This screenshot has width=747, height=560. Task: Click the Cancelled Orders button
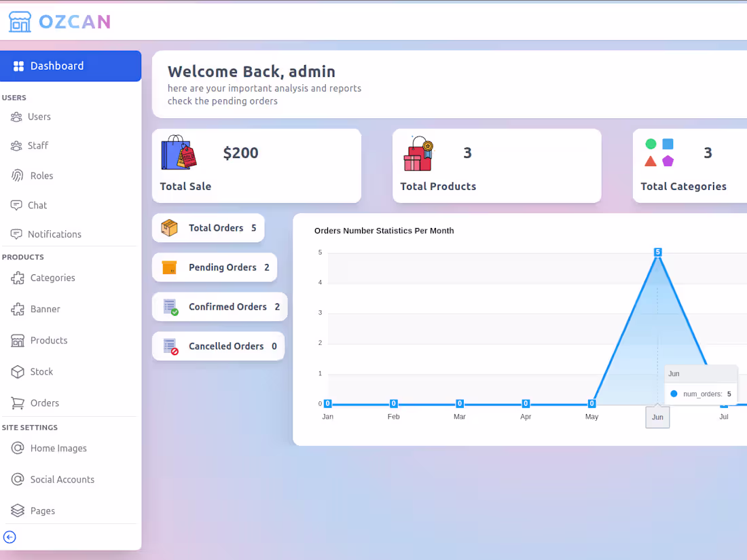pyautogui.click(x=218, y=346)
